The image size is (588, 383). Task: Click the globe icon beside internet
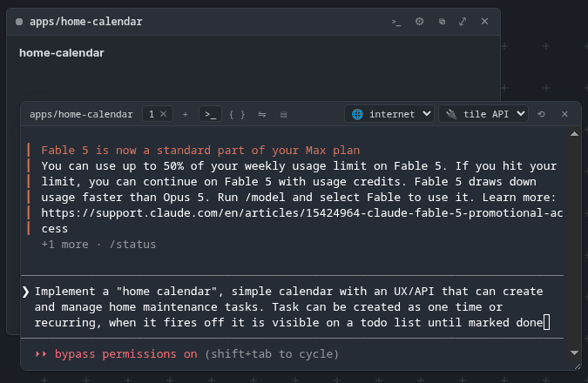click(x=357, y=114)
